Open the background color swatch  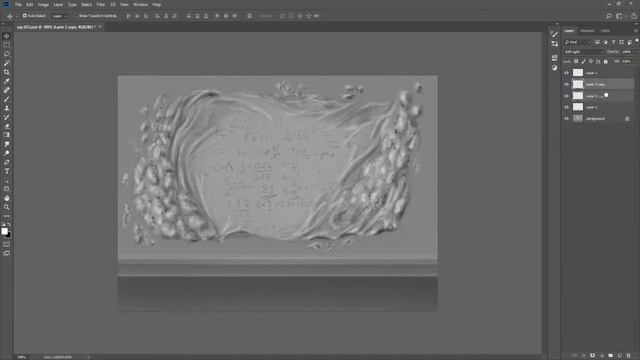[x=9, y=235]
